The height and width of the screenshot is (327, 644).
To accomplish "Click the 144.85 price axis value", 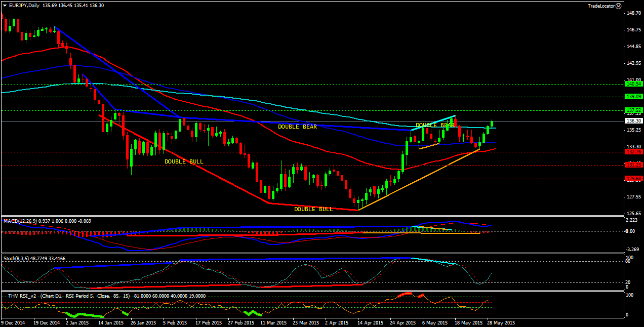I will [634, 47].
